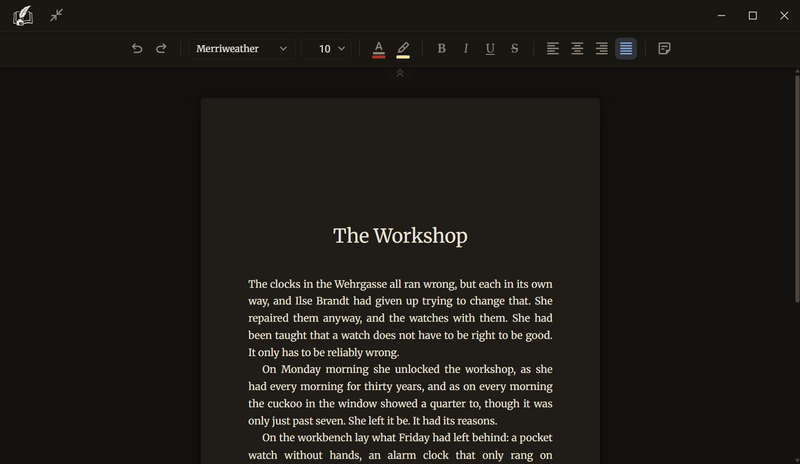Toggle italic formatting

coord(466,48)
